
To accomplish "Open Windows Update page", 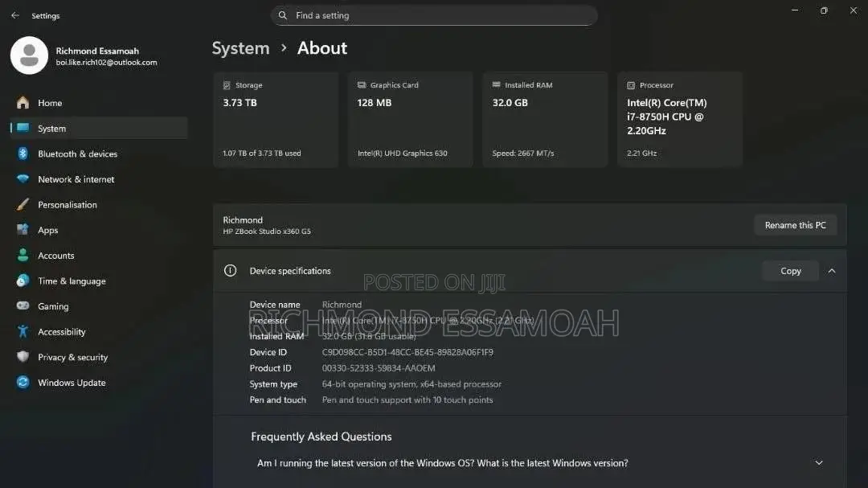I will click(x=99, y=383).
